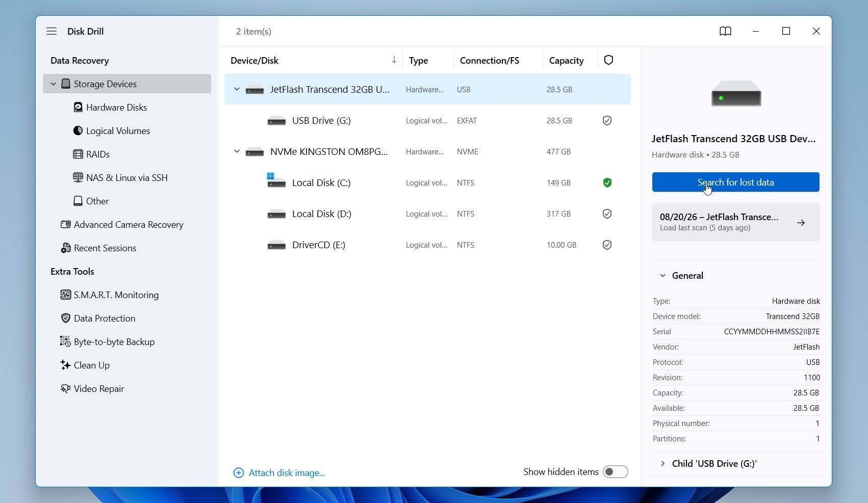The image size is (868, 503).
Task: Click the shield icon on USB Drive (G:) row
Action: [x=607, y=120]
